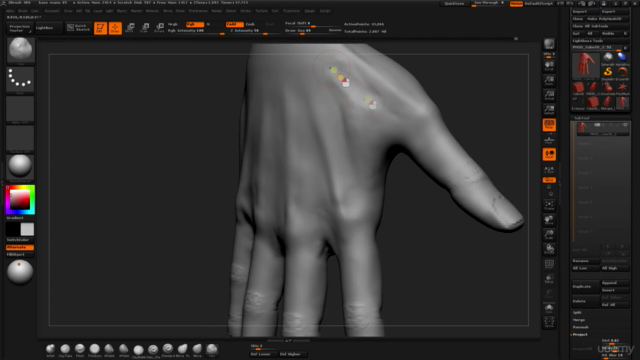Screen dimensions: 640x360
Task: Expand the Split section
Action: 577,313
